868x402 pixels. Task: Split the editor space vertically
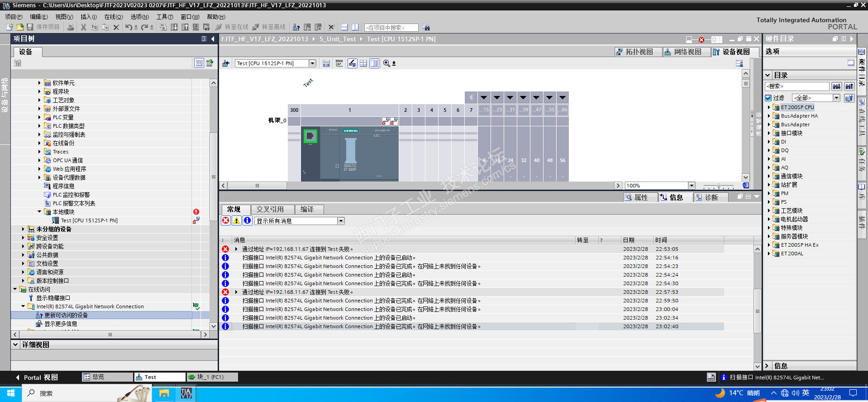tap(355, 27)
